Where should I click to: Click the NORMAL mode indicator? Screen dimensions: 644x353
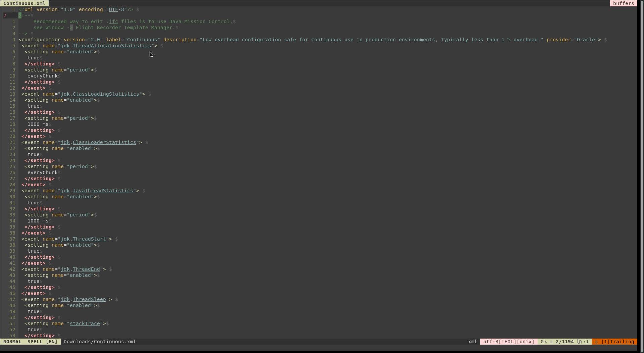pyautogui.click(x=12, y=342)
